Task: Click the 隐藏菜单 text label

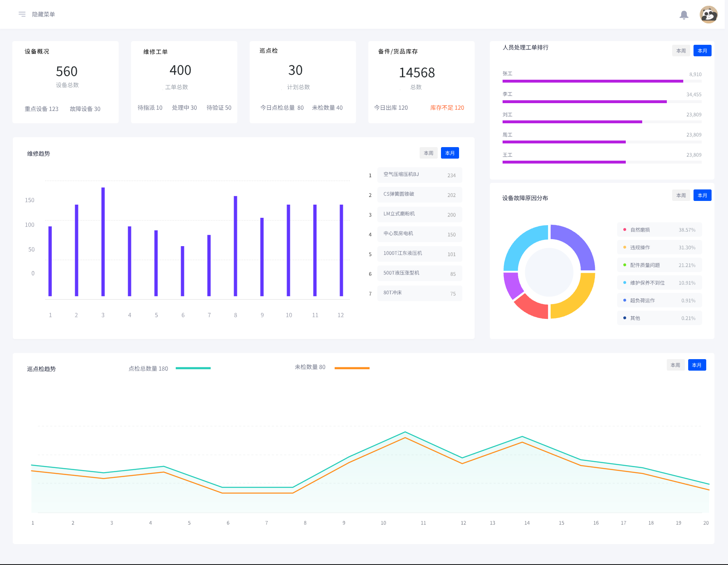Action: click(x=44, y=14)
